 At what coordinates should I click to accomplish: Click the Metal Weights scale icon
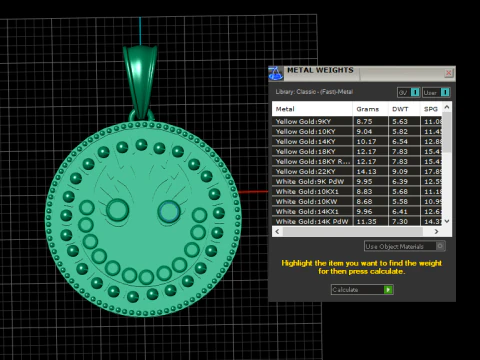click(x=276, y=73)
